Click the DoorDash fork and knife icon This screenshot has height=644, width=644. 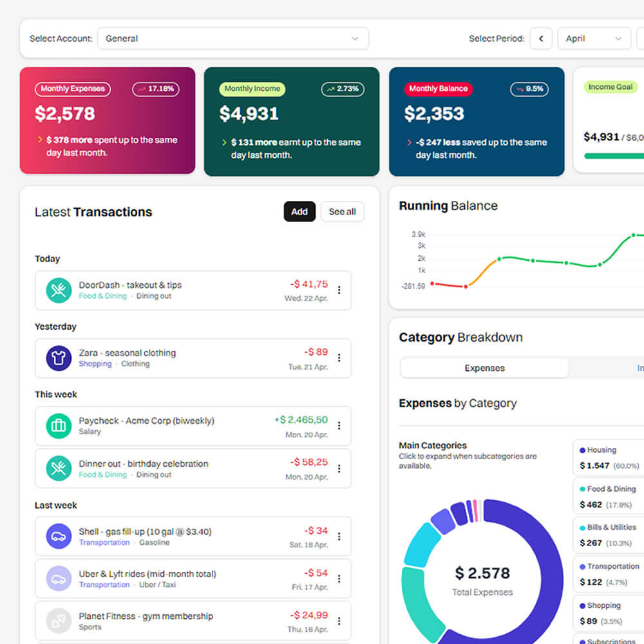tap(59, 290)
